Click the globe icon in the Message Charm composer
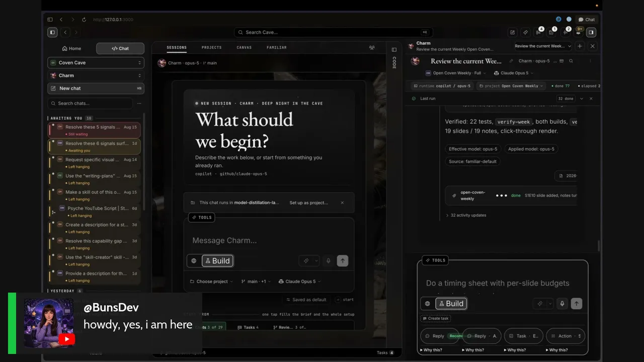The width and height of the screenshot is (644, 362). pyautogui.click(x=194, y=261)
